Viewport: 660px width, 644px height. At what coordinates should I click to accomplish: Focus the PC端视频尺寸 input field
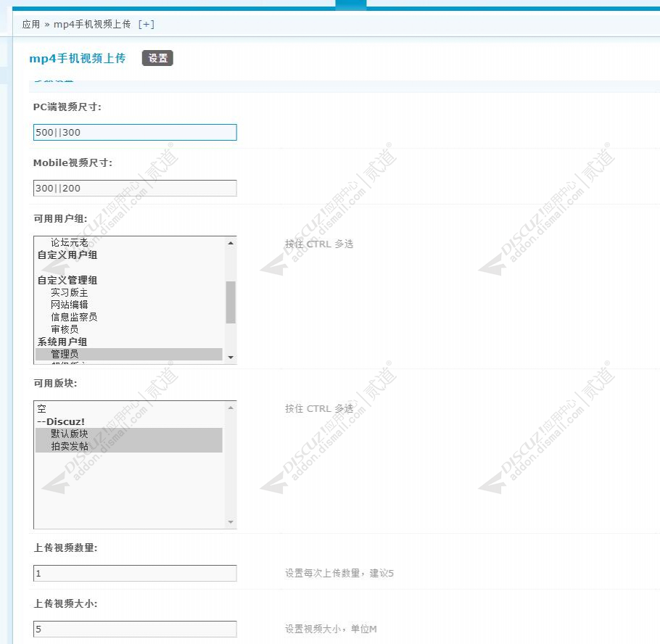[x=135, y=132]
